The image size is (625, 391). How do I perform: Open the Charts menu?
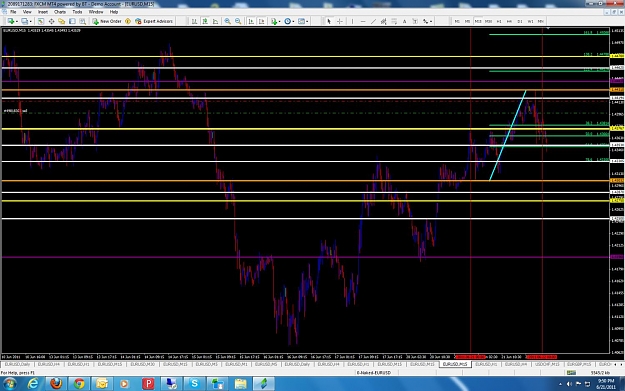tap(60, 12)
